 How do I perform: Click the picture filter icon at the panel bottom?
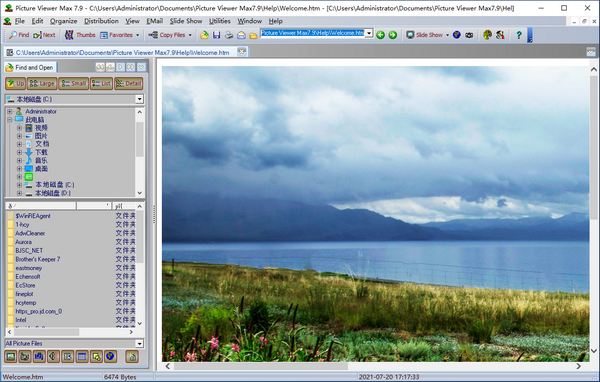coord(11,357)
